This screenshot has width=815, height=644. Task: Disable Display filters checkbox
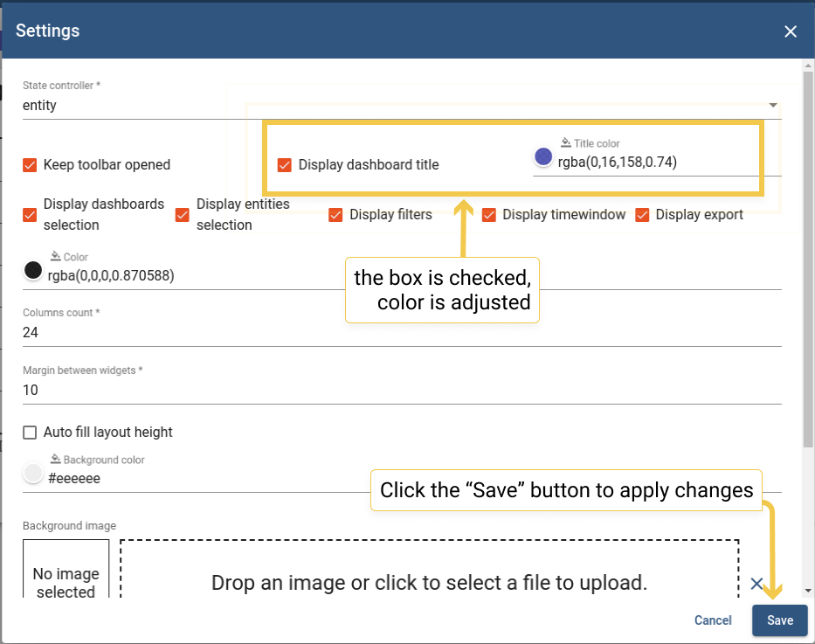pos(335,215)
